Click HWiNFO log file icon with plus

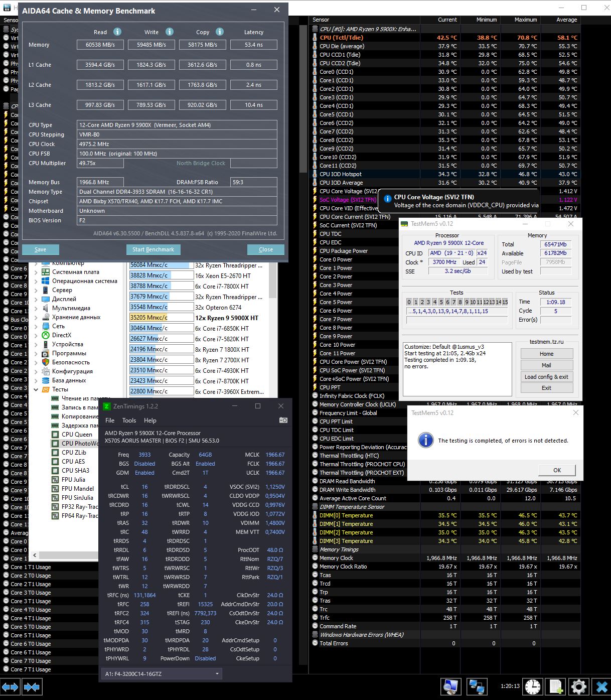(556, 686)
